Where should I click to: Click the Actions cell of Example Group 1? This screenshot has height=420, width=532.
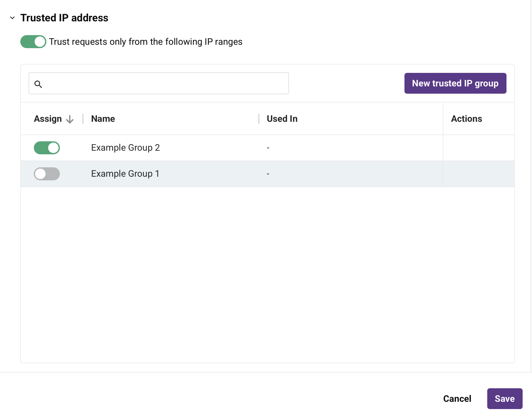[478, 174]
